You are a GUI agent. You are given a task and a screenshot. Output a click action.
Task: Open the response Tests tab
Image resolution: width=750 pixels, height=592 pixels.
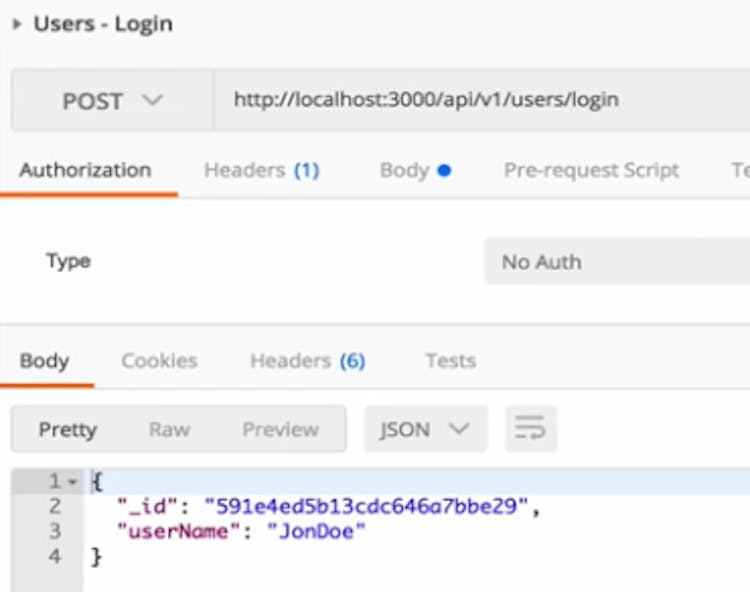451,361
